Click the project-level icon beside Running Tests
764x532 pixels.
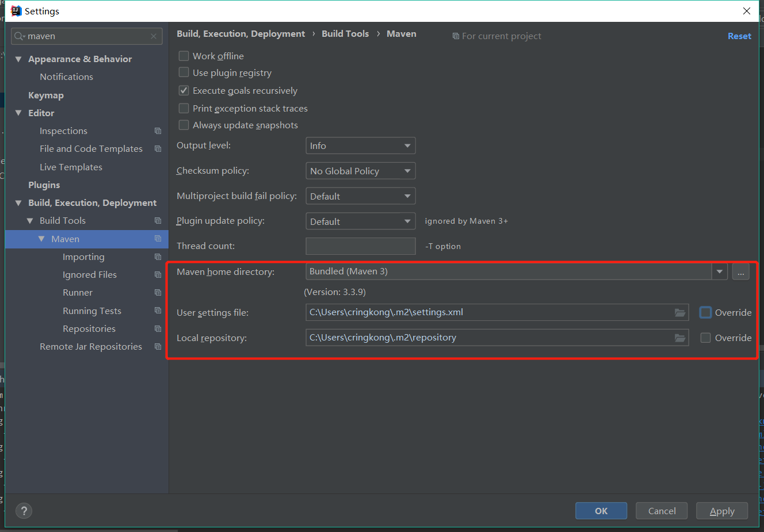point(158,311)
